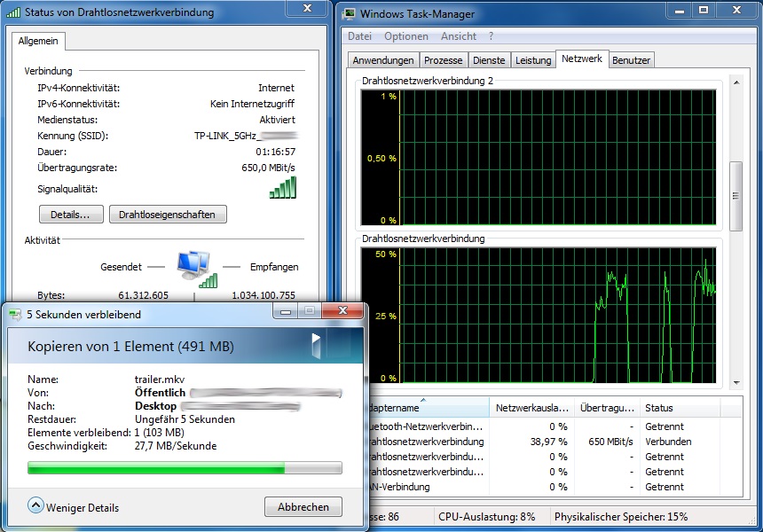Select the Allgemein tab in status window
The image size is (763, 532).
coord(38,41)
